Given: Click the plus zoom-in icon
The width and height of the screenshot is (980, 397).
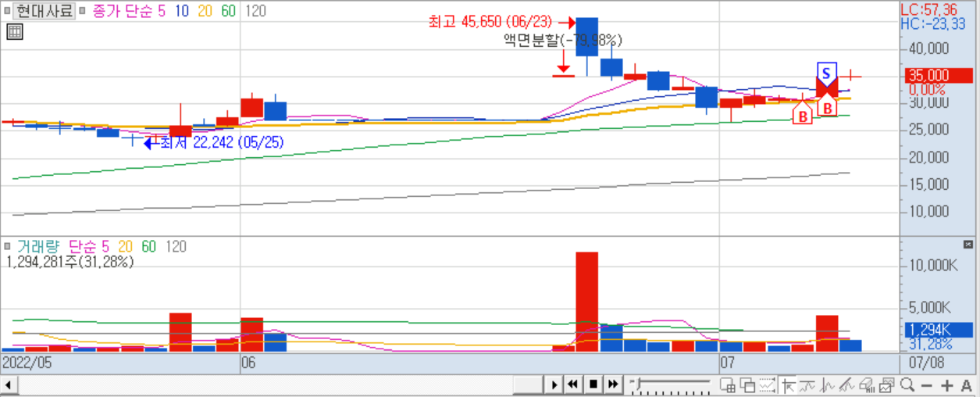Looking at the screenshot, I should (946, 384).
